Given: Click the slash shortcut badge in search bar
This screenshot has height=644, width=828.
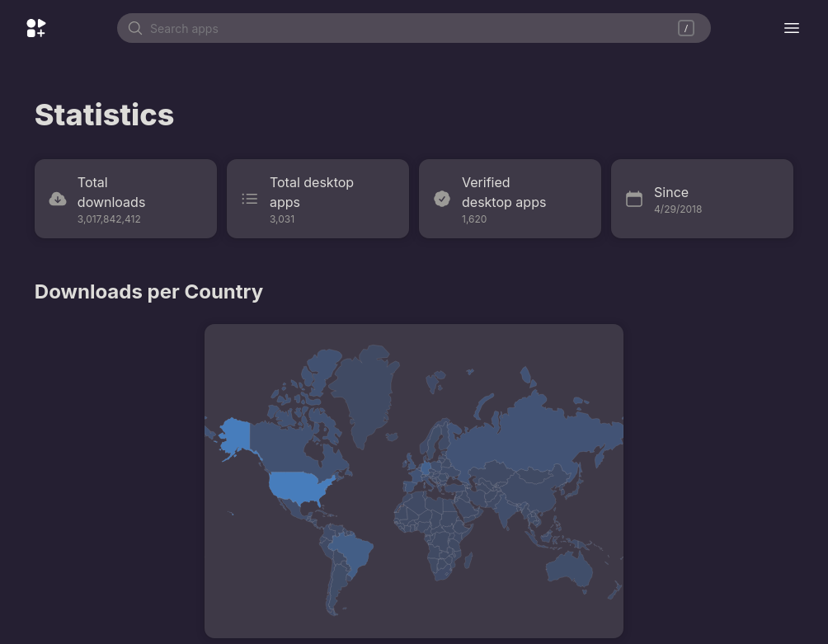Looking at the screenshot, I should click(x=685, y=28).
